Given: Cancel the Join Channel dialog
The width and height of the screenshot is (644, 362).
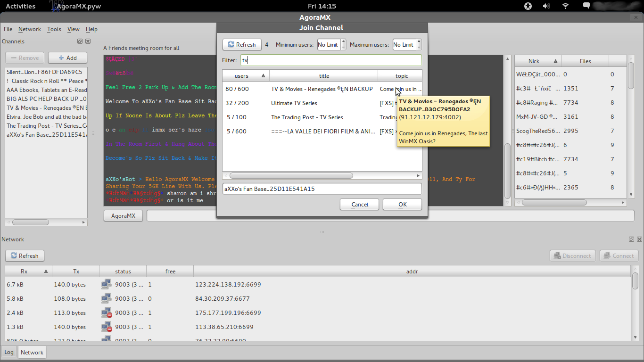Looking at the screenshot, I should 359,205.
